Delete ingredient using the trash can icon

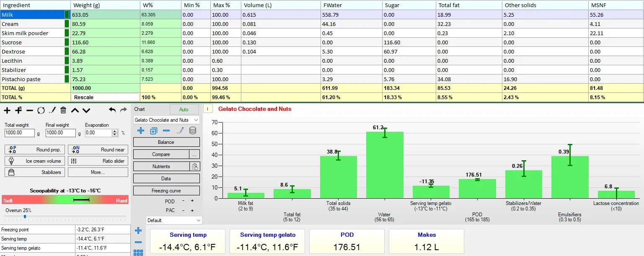coord(63,110)
